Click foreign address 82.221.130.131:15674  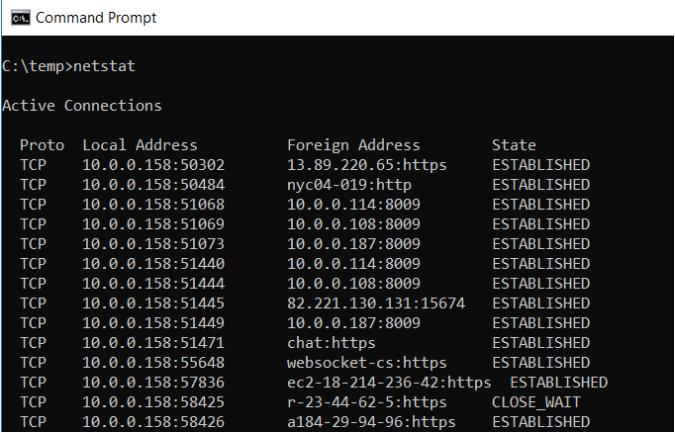coord(376,303)
